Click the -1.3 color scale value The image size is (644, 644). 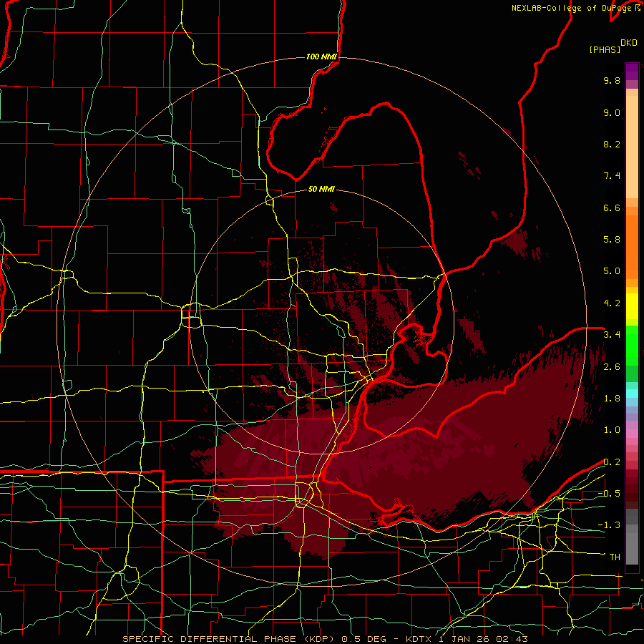click(x=609, y=525)
